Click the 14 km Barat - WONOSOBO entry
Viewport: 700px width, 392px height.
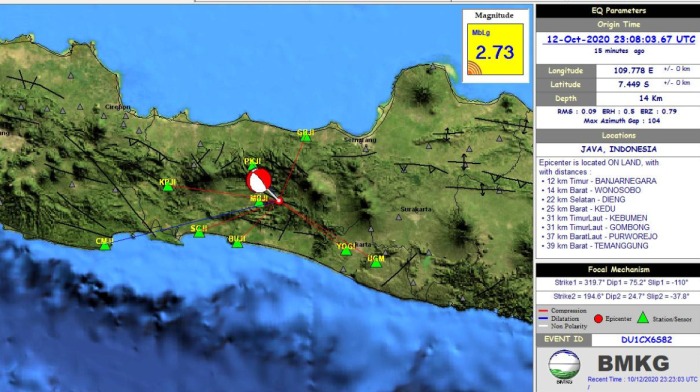coord(593,190)
